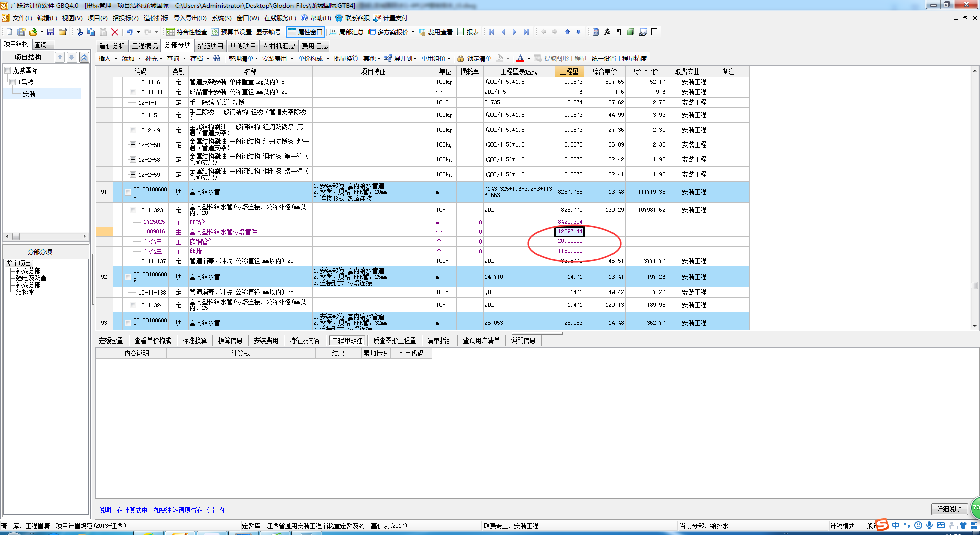Image resolution: width=980 pixels, height=535 pixels.
Task: Open the 多方案报价 dropdown arrow
Action: point(413,32)
